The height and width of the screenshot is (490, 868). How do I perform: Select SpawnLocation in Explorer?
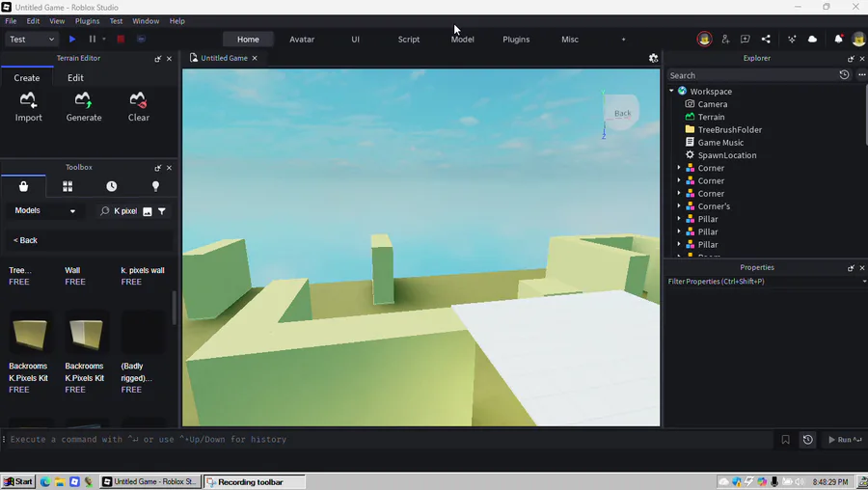726,155
